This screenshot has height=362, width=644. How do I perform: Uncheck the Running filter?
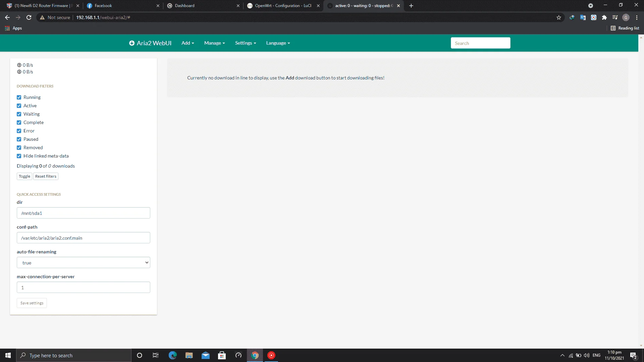(19, 97)
